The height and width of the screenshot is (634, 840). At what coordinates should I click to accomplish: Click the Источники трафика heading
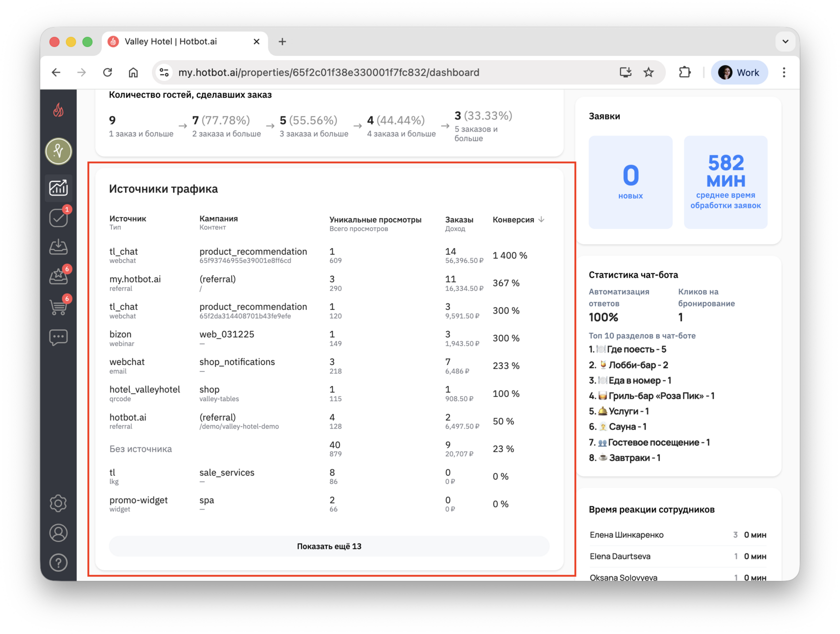[x=163, y=189]
